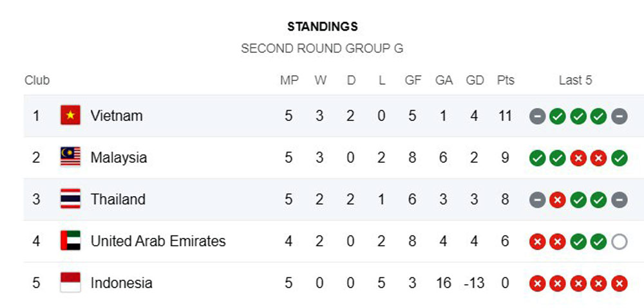The height and width of the screenshot is (308, 644).
Task: Click the Malaysia flag icon
Action: 71,157
